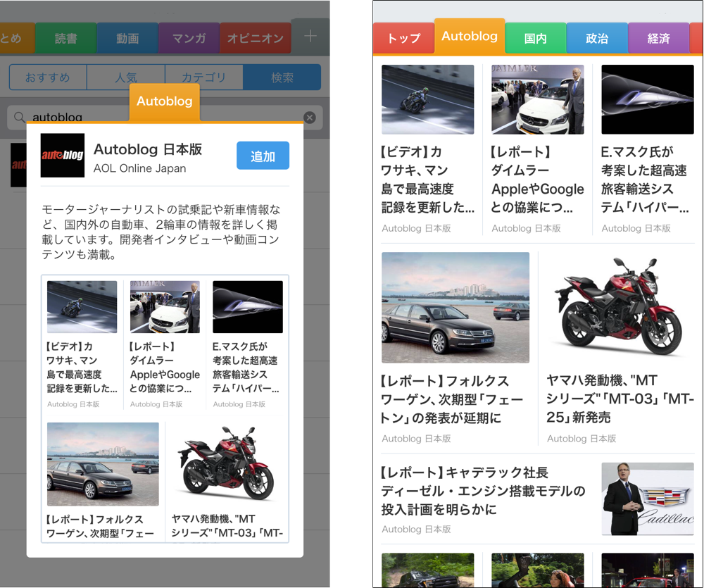
Task: Switch to the 人気 segment
Action: 126,77
